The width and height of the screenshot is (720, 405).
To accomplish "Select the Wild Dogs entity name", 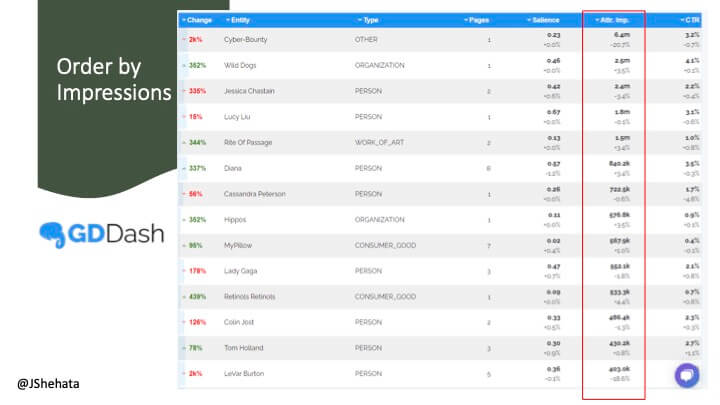I will tap(240, 65).
